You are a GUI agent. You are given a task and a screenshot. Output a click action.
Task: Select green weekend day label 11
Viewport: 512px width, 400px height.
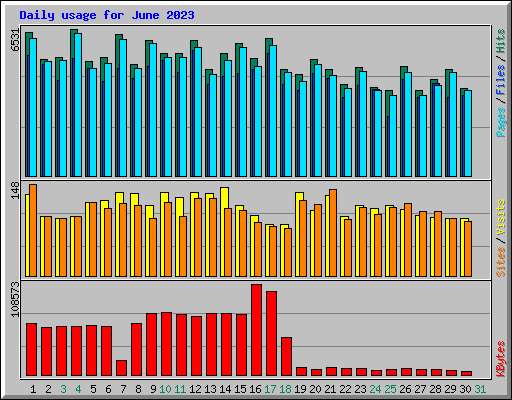[x=180, y=389]
